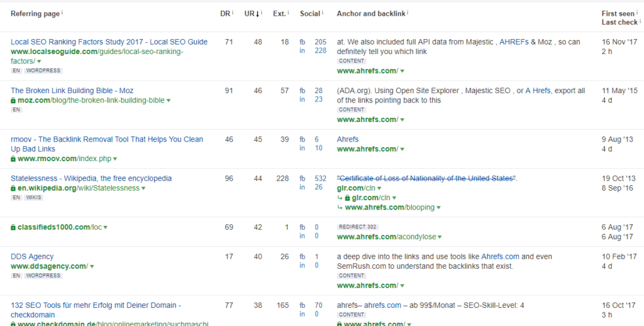
Task: Click lock icon before www.rmoov.com URL
Action: point(13,159)
